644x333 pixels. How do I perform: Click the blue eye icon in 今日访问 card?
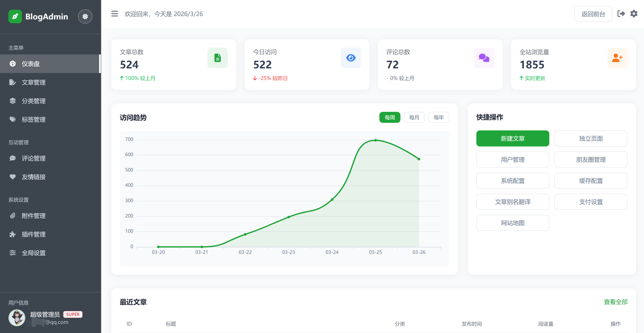click(x=351, y=58)
